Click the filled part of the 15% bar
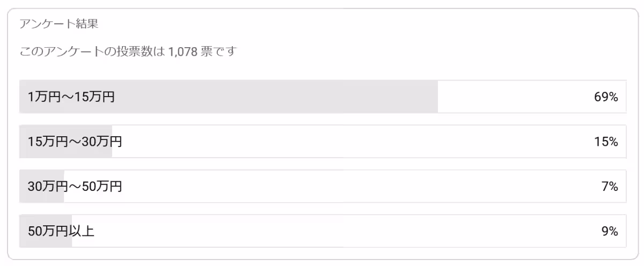This screenshot has height=266, width=644. [65, 142]
